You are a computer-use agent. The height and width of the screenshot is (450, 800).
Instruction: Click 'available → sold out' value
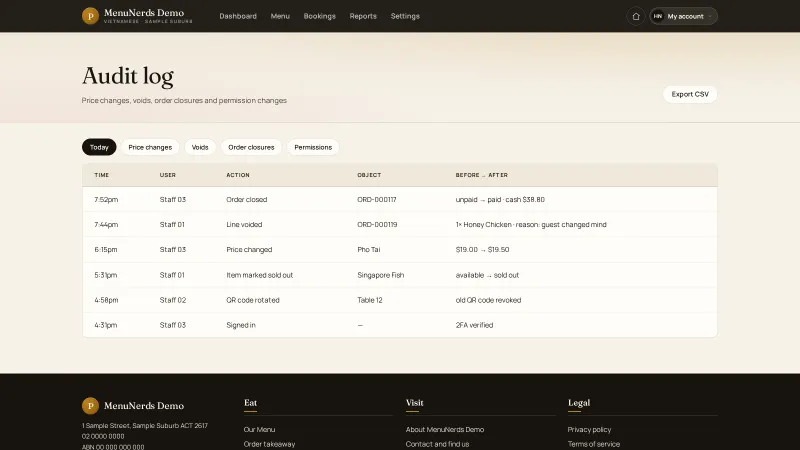point(487,275)
